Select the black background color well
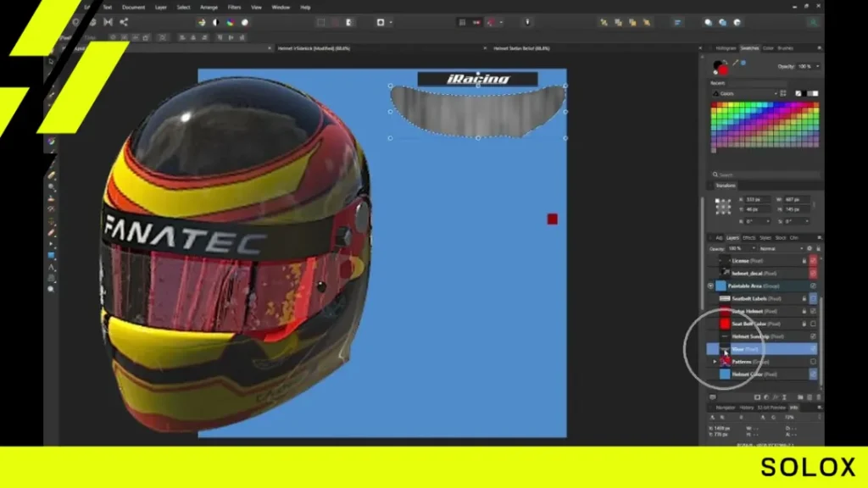This screenshot has width=868, height=488. [717, 64]
